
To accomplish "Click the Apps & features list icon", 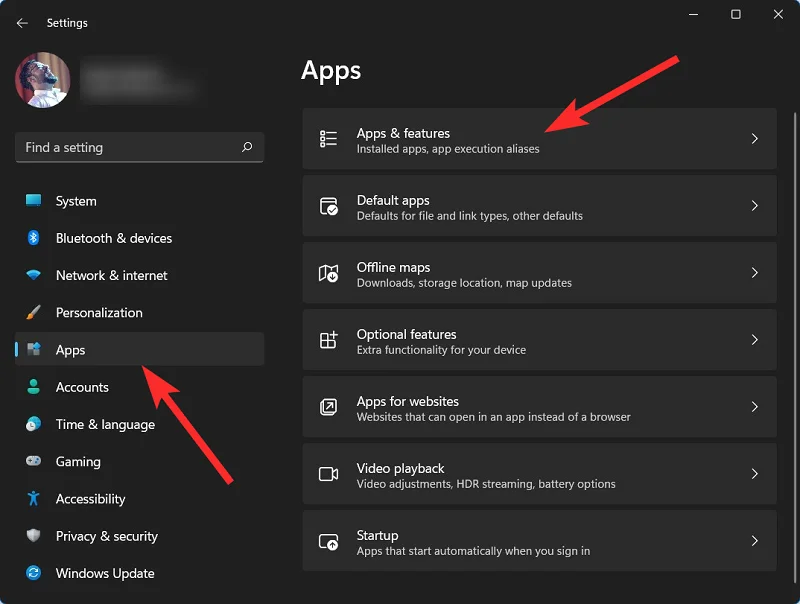I will point(328,139).
